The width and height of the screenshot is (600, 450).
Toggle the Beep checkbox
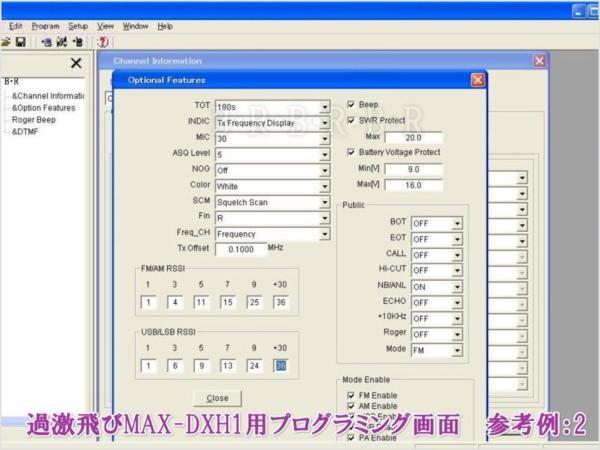pos(351,104)
